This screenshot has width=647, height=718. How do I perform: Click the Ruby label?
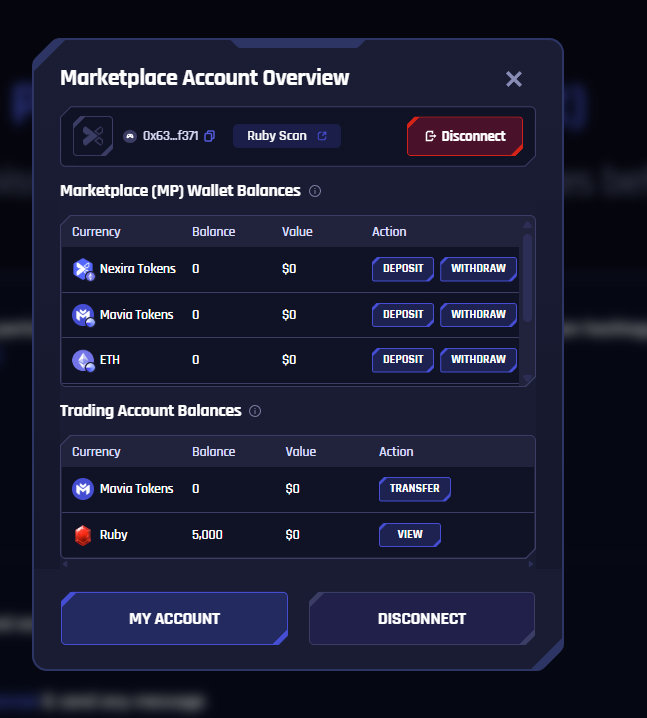pyautogui.click(x=114, y=535)
